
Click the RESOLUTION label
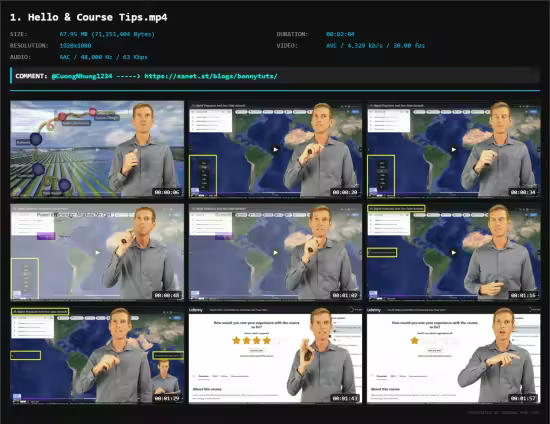coord(29,46)
